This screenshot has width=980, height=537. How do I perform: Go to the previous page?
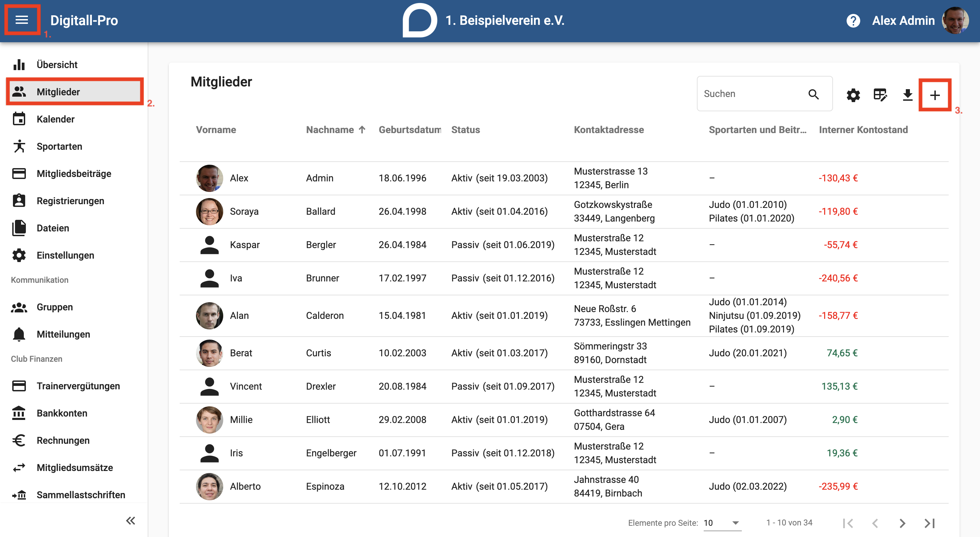[875, 523]
